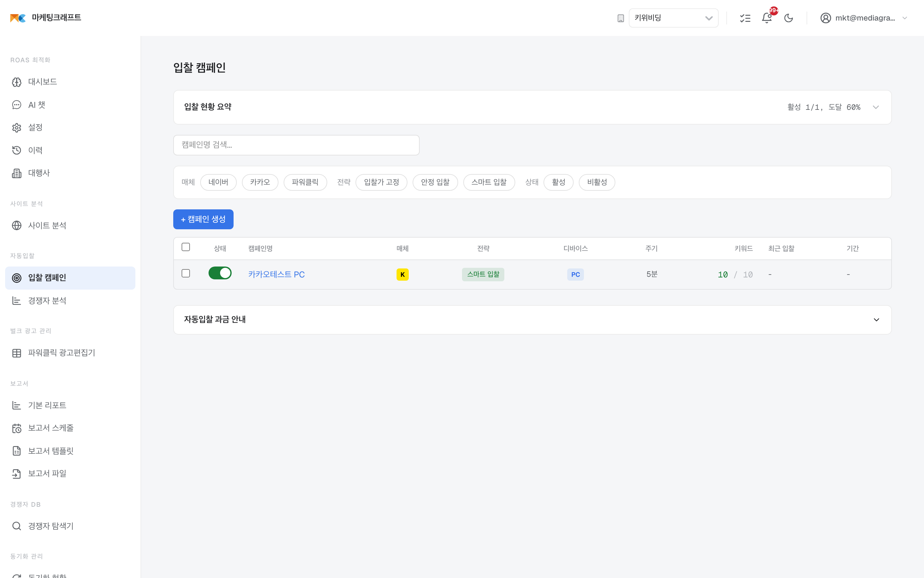This screenshot has width=924, height=578.
Task: Click the yellow K Kakao media badge
Action: point(402,275)
